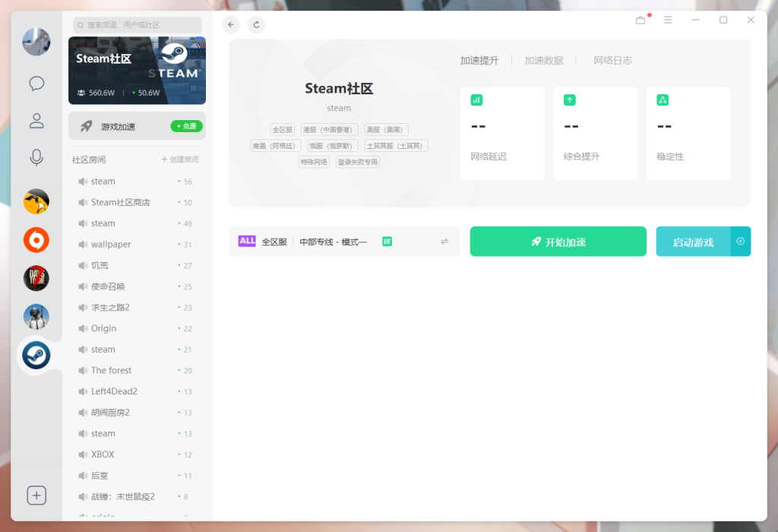Select the 全区服 region tag
The height and width of the screenshot is (532, 778).
click(283, 129)
